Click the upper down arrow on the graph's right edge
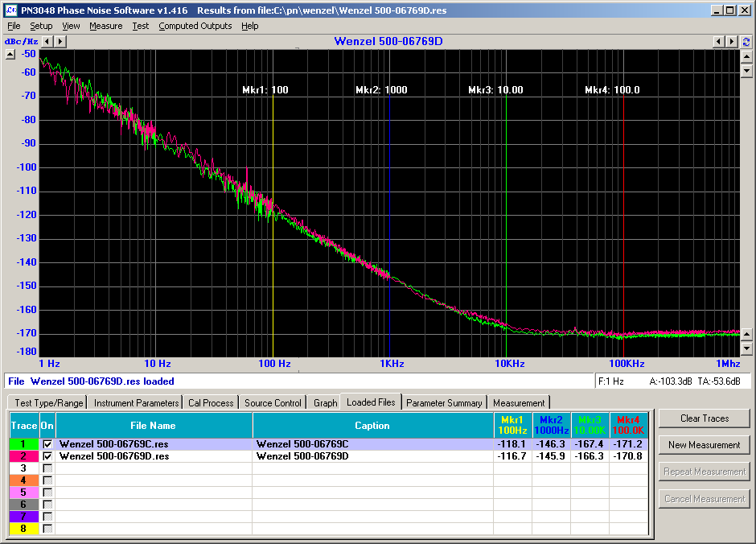Image resolution: width=756 pixels, height=544 pixels. pyautogui.click(x=746, y=71)
